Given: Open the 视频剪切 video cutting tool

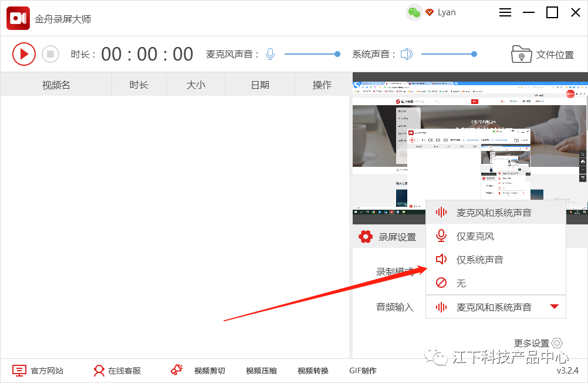Looking at the screenshot, I should [209, 371].
